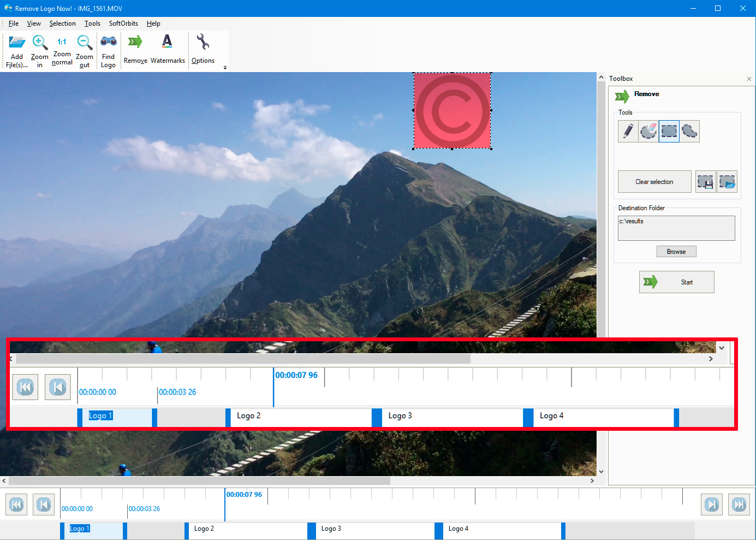Click the Clear selection button
The width and height of the screenshot is (756, 540).
654,182
